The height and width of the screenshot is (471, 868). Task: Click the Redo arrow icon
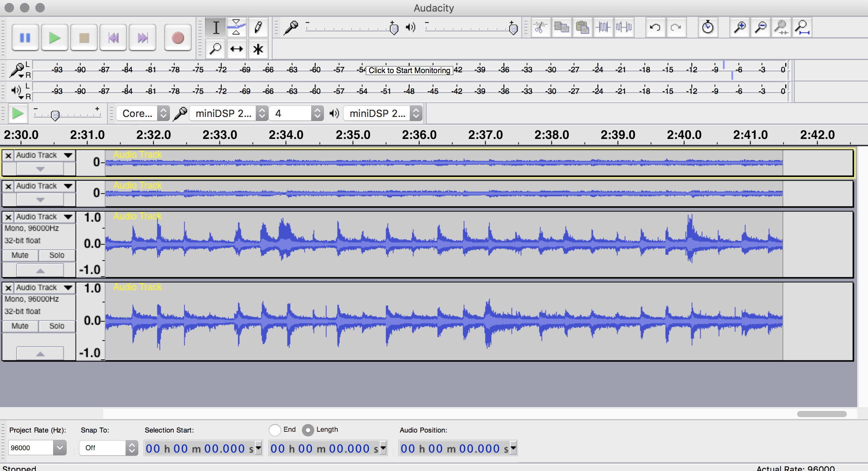click(676, 27)
